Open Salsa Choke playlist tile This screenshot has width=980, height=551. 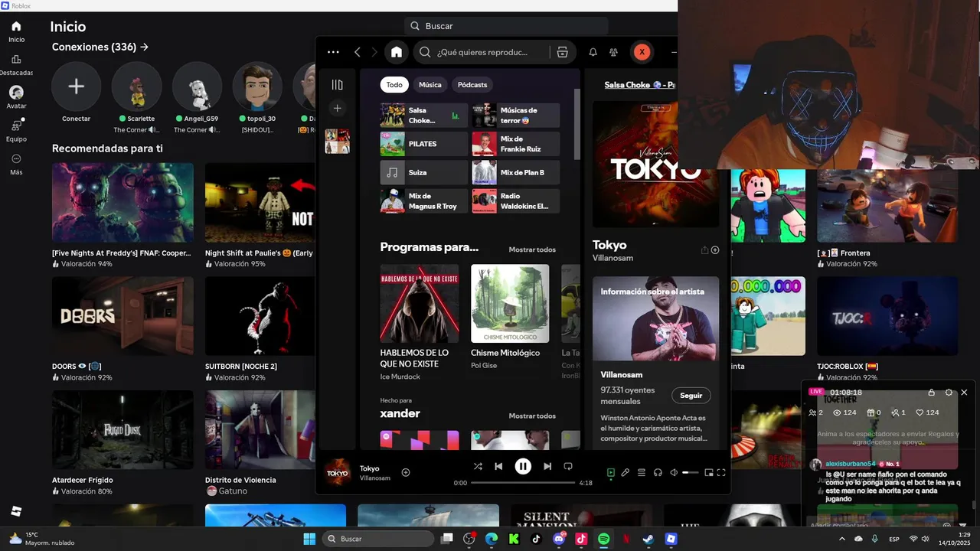point(423,116)
